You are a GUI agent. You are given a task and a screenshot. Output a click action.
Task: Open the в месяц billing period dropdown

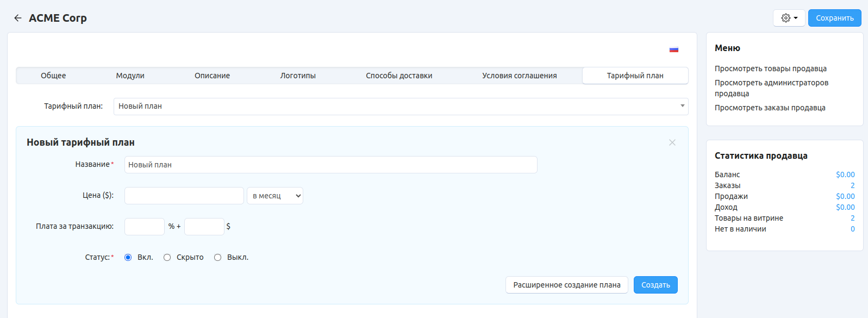(x=275, y=196)
